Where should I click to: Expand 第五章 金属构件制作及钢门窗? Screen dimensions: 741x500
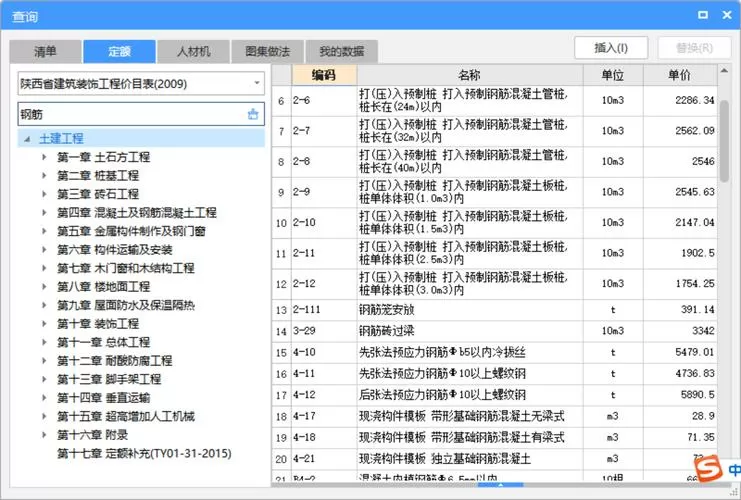point(44,231)
